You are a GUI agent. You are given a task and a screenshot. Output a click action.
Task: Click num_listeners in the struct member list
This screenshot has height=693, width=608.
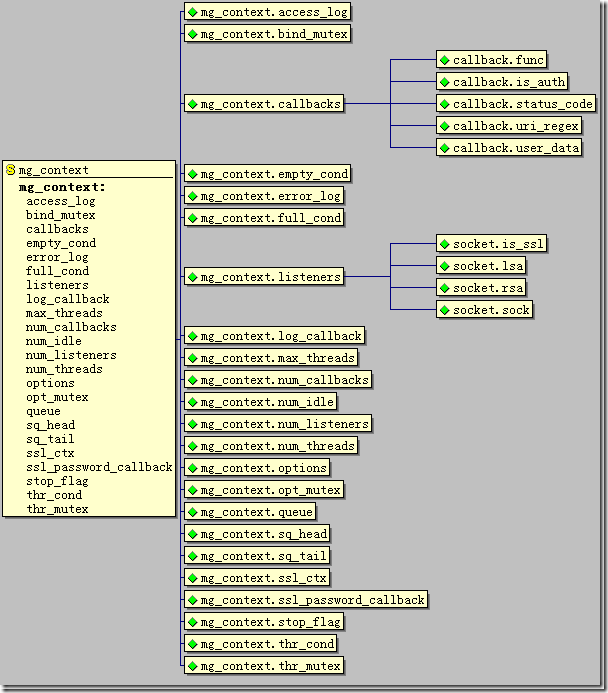coord(71,355)
